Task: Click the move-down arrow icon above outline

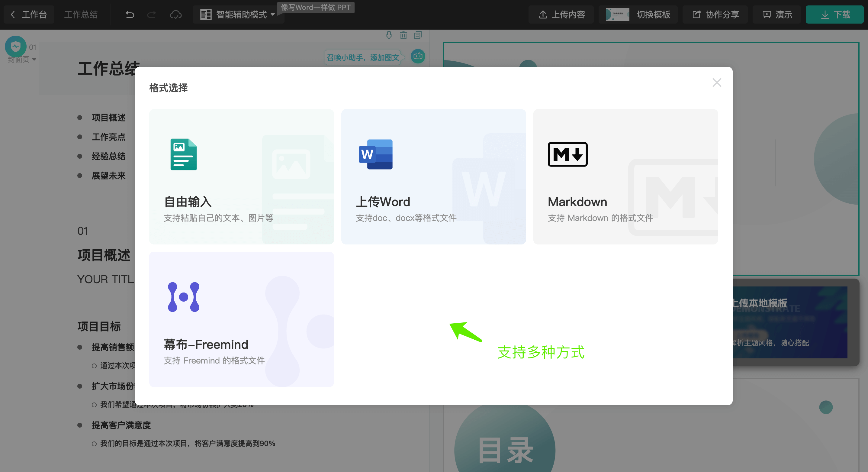Action: [x=389, y=35]
